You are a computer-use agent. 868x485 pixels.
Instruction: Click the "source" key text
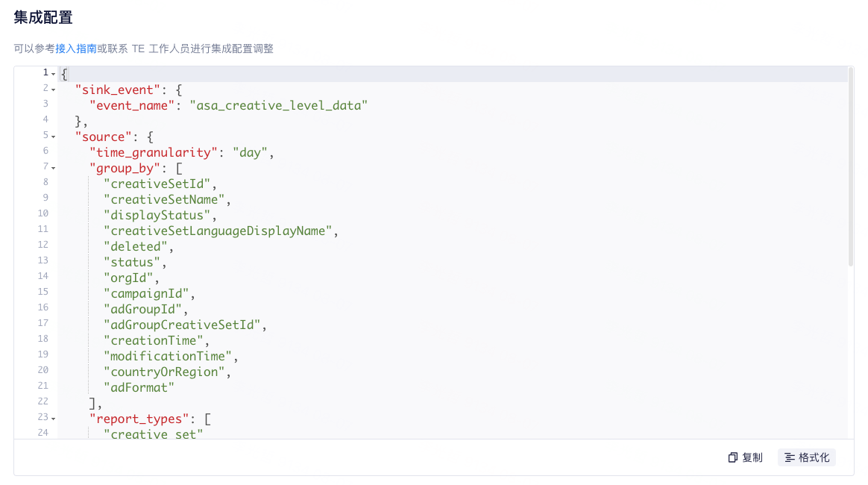(x=104, y=137)
